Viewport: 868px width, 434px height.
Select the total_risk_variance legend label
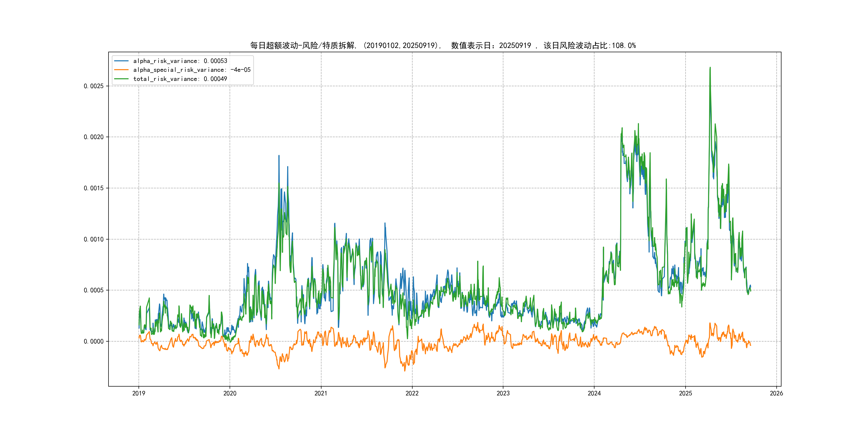tap(180, 79)
